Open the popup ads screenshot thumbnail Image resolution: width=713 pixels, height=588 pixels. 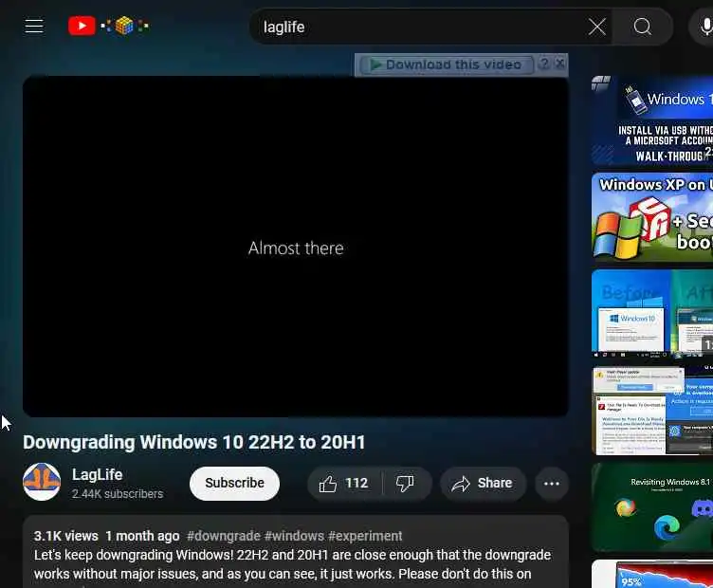(x=652, y=411)
